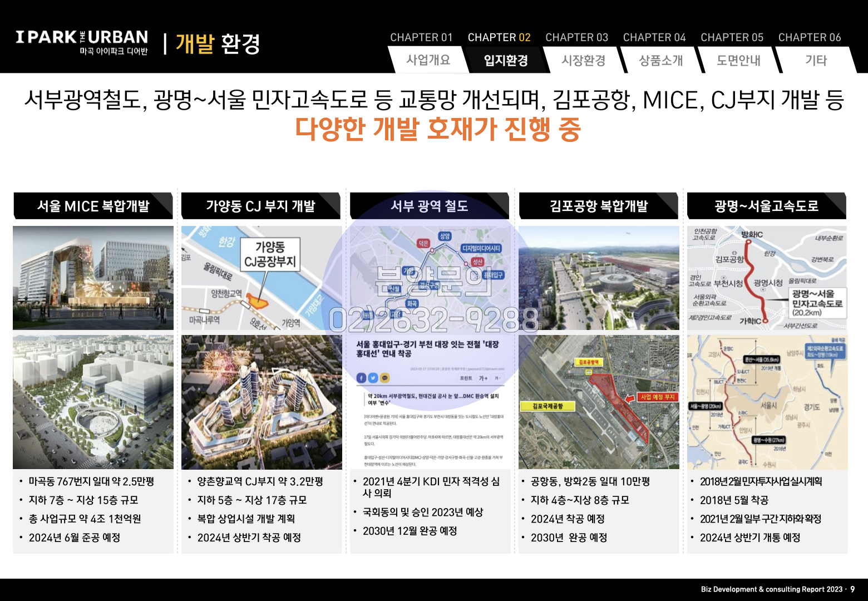Open the 가양동 CJ공장부지 map image
The height and width of the screenshot is (601, 868).
pos(262,278)
